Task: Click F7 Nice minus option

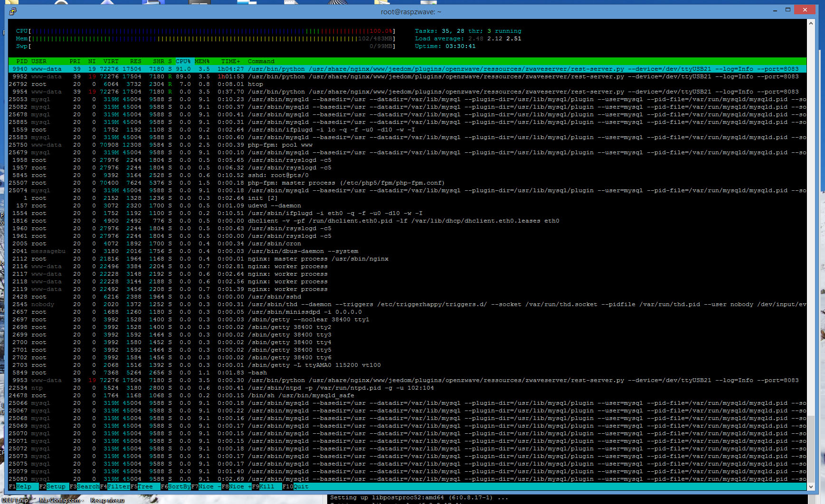Action: (x=206, y=486)
